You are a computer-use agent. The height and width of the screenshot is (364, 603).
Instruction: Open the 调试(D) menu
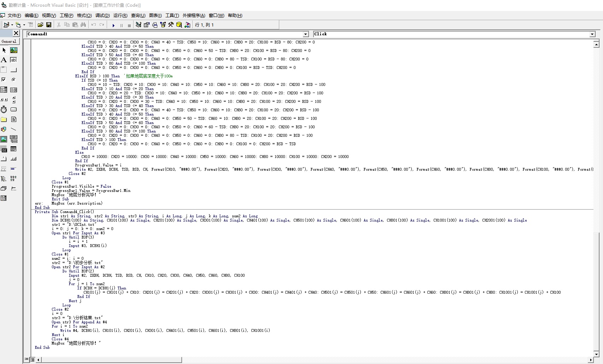coord(103,16)
